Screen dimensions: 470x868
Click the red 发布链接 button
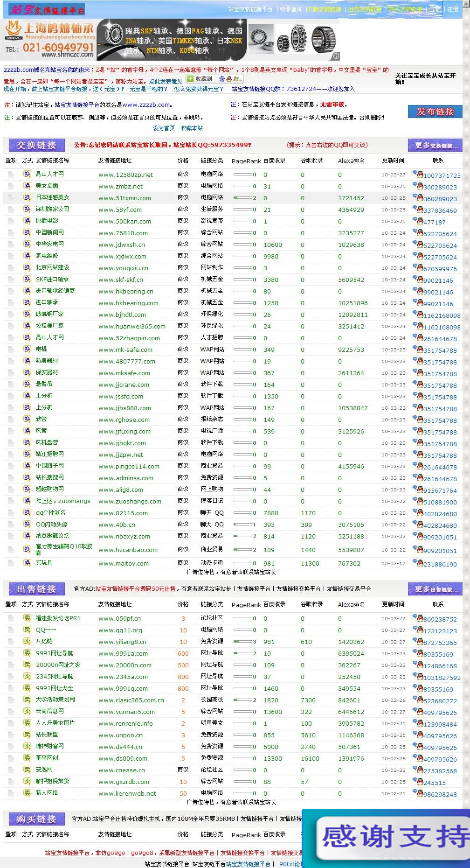click(435, 112)
